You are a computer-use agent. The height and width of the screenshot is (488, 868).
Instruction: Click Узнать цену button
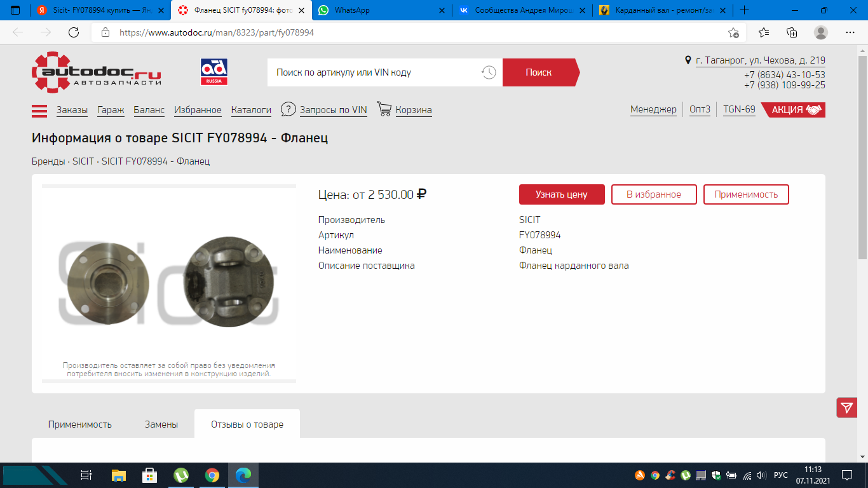click(562, 194)
